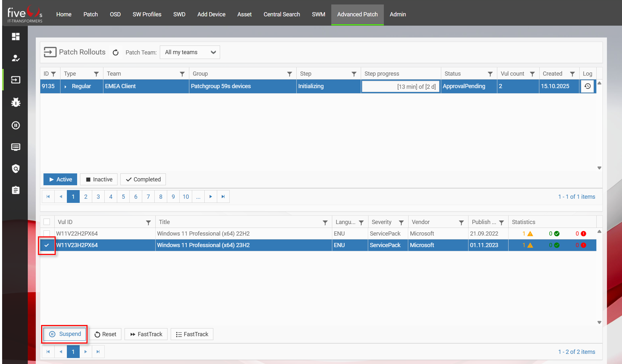Open the Status column filter
The image size is (622, 364).
point(490,74)
